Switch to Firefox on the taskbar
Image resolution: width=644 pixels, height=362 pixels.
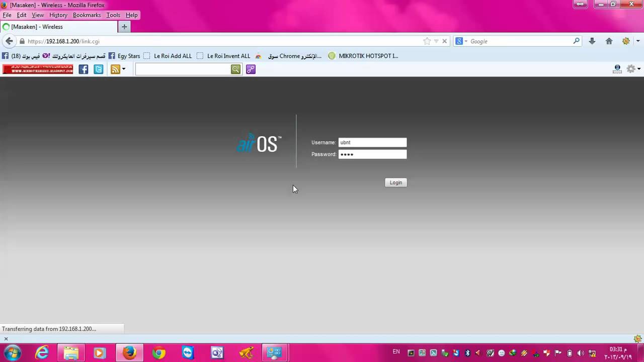(129, 353)
